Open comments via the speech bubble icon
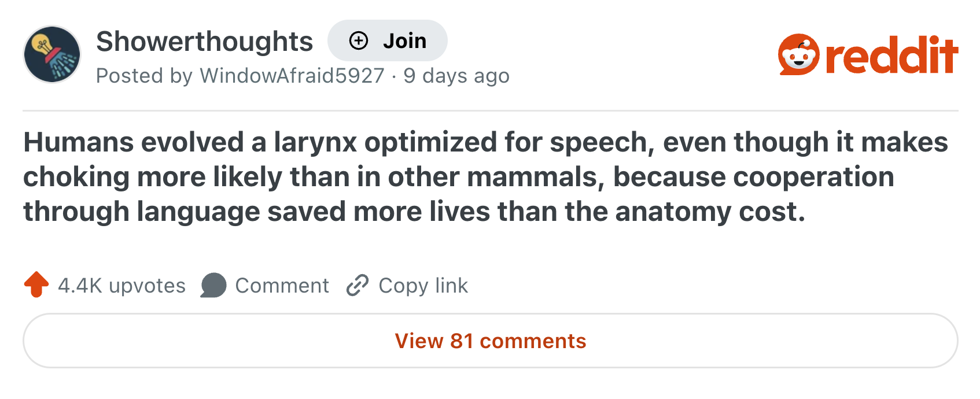The image size is (980, 399). (x=212, y=285)
